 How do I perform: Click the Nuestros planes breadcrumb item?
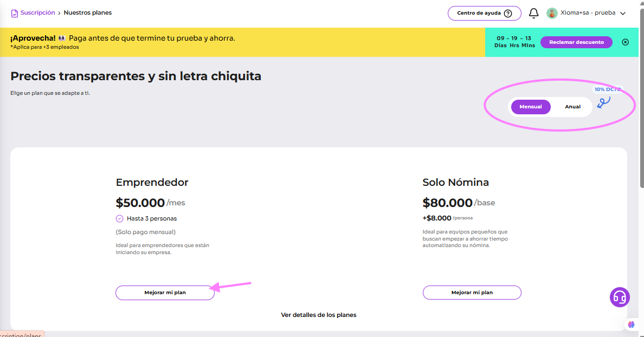[88, 12]
